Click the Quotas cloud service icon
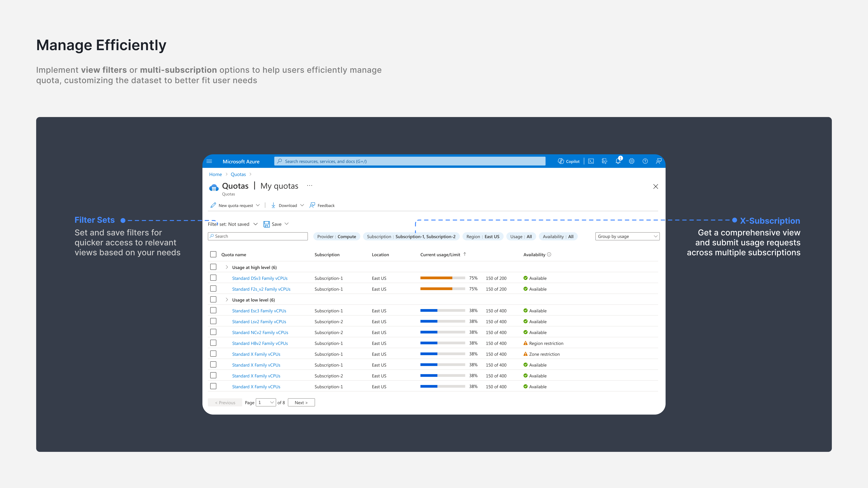This screenshot has height=488, width=868. (214, 187)
